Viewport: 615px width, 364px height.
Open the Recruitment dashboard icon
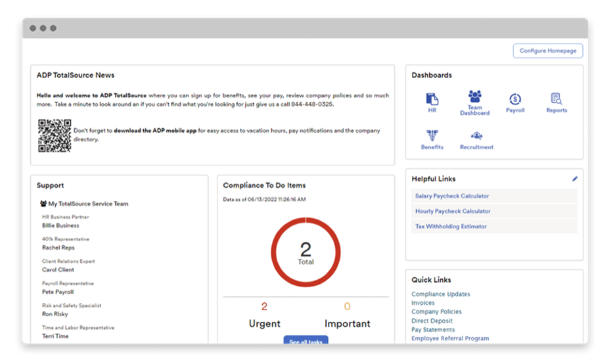(476, 137)
